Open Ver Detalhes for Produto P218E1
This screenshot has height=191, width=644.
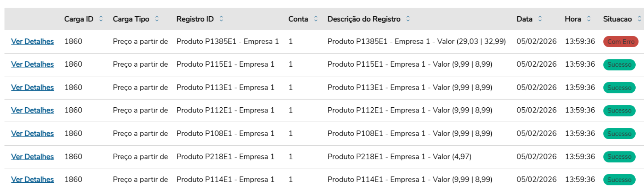pyautogui.click(x=32, y=157)
